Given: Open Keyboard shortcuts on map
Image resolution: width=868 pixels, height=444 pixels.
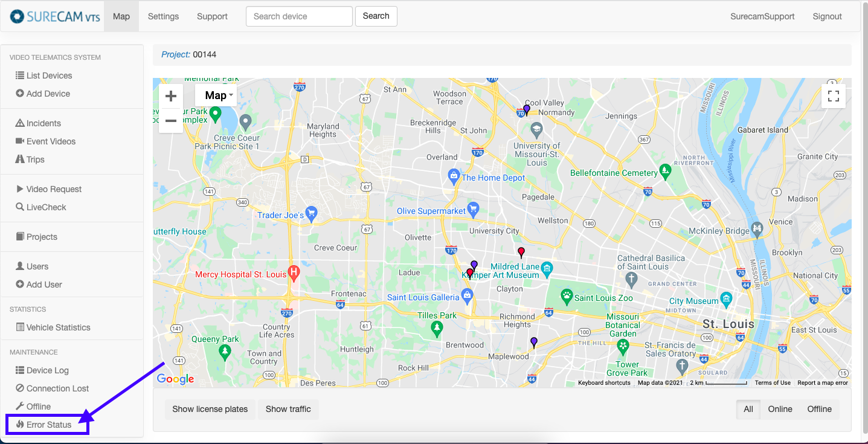Looking at the screenshot, I should [x=604, y=383].
